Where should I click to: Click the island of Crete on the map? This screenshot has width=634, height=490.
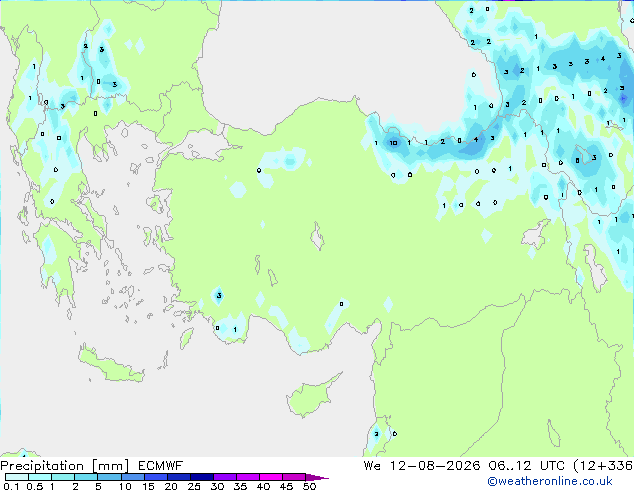point(110,365)
